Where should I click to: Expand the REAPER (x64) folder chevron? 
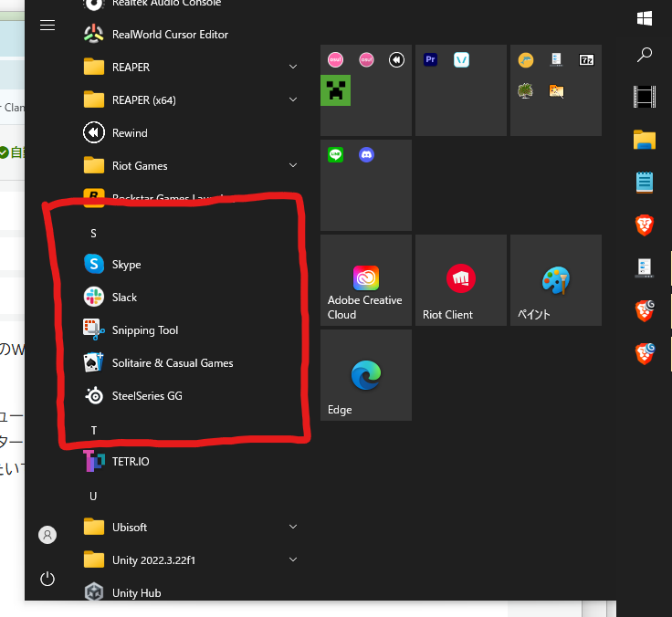[293, 99]
